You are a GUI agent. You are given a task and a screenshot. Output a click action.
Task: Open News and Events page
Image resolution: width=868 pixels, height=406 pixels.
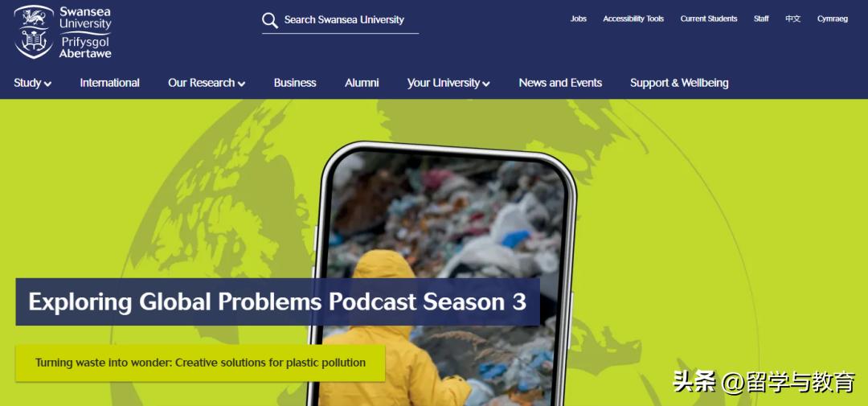click(560, 83)
